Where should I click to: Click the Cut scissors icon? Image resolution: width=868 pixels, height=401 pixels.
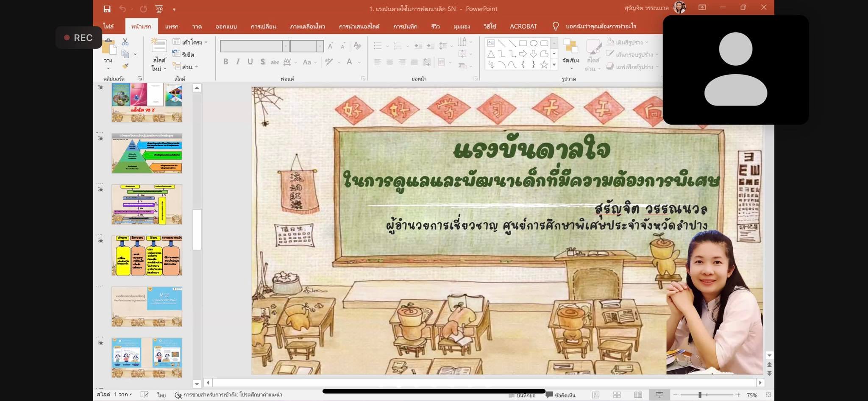[125, 42]
